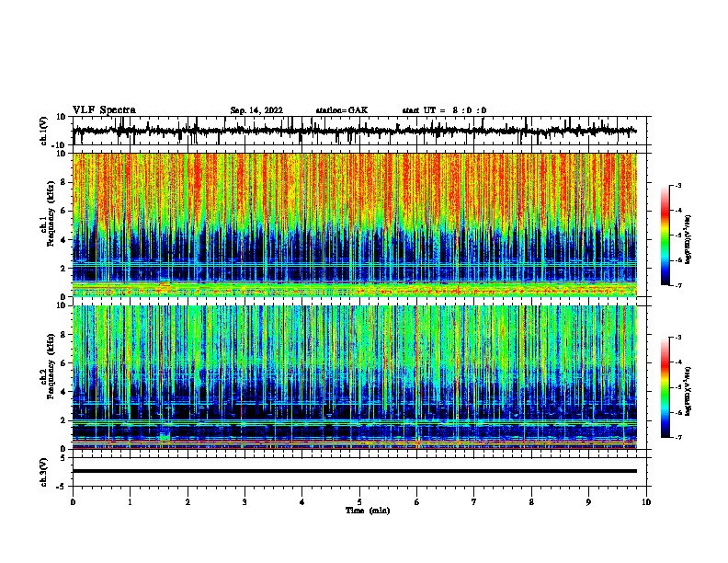Click the ch.2 frequency spectrogram panel
This screenshot has width=728, height=563.
click(x=355, y=377)
